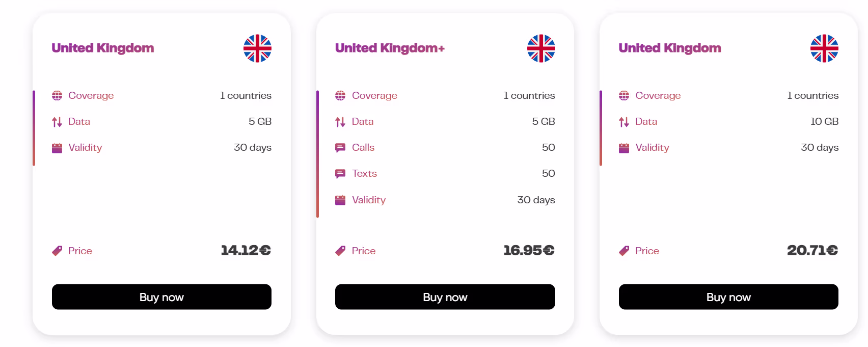This screenshot has width=868, height=347.
Task: Click the Price tag icon beside 14.12€
Action: tap(57, 251)
